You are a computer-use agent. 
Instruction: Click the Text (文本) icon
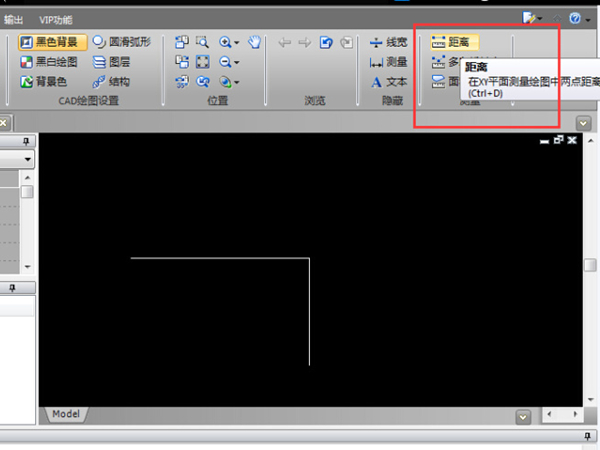point(388,82)
